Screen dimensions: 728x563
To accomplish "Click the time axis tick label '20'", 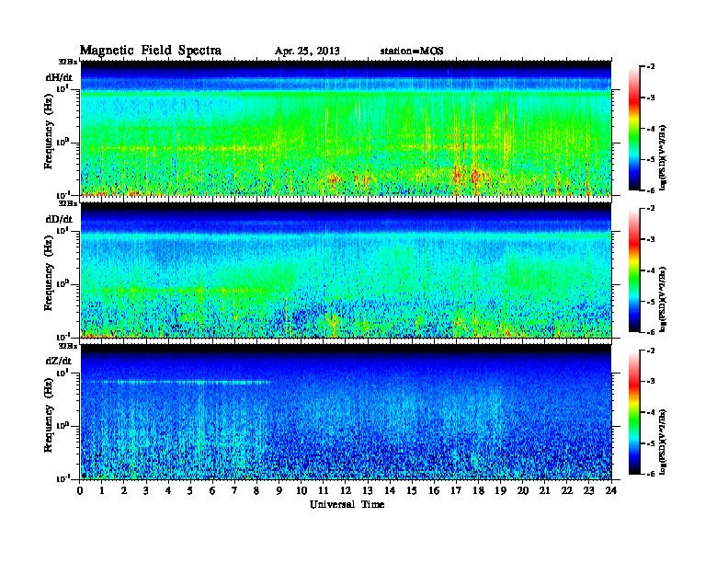I will pyautogui.click(x=523, y=491).
